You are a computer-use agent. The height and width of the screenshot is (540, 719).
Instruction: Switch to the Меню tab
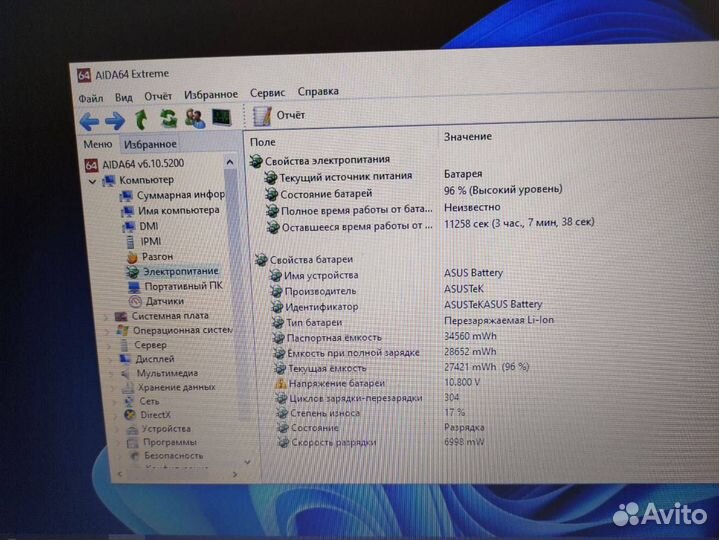pyautogui.click(x=98, y=144)
